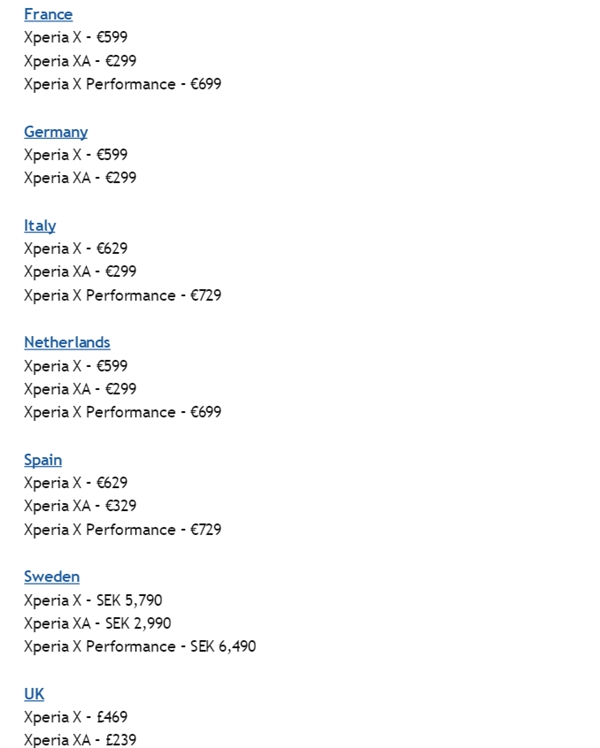Click Italy's Xperia X €629 price line
Viewport: 600px width, 748px height.
click(x=76, y=249)
